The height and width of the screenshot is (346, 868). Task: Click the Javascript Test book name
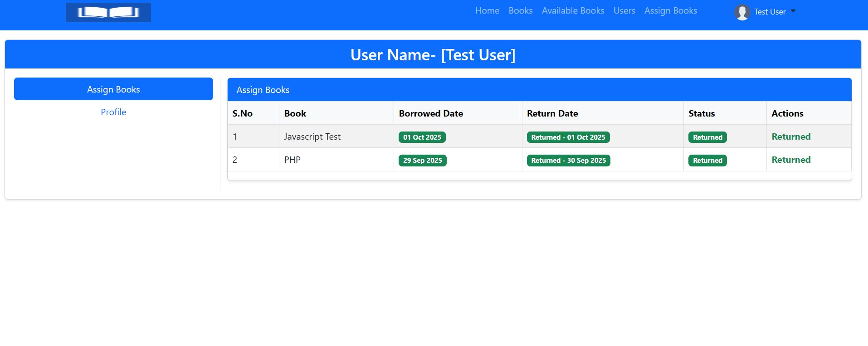click(x=312, y=136)
